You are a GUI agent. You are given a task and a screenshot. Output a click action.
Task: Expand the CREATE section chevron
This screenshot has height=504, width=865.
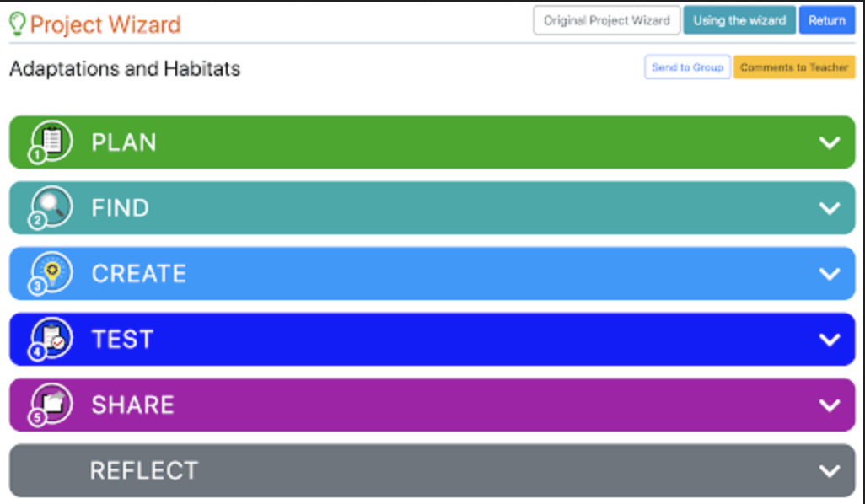(x=830, y=274)
